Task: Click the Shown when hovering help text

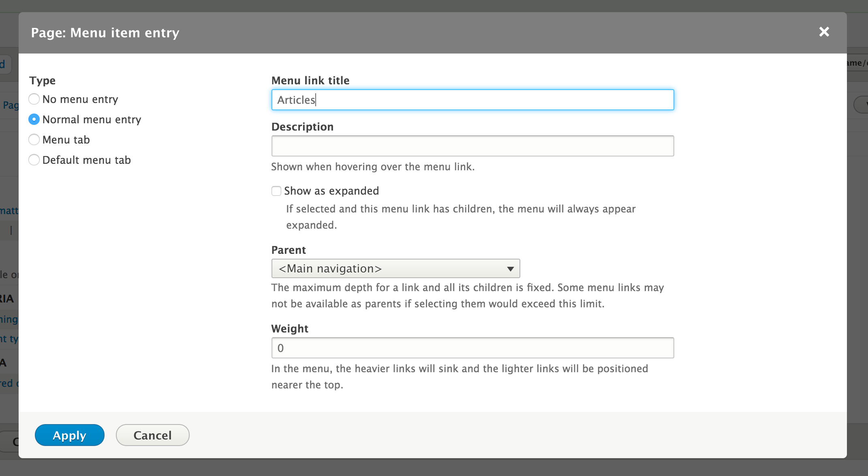Action: click(373, 167)
